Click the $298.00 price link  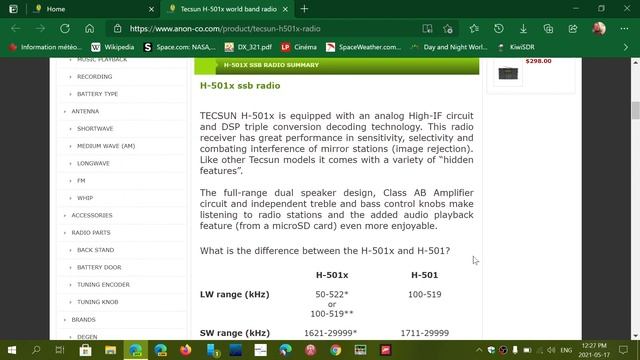click(538, 61)
